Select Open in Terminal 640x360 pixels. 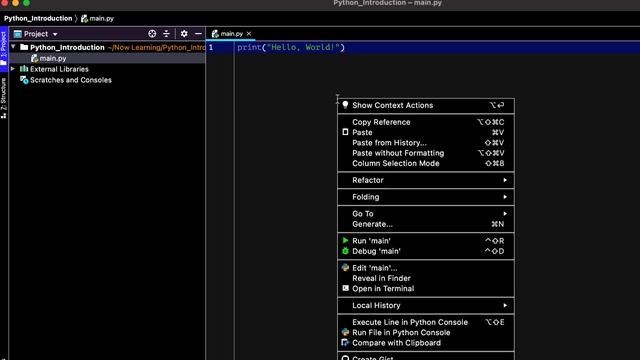coord(426,289)
